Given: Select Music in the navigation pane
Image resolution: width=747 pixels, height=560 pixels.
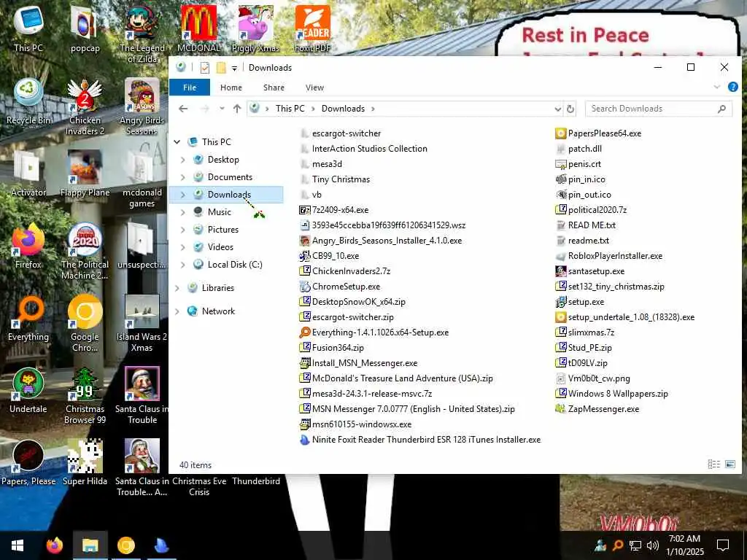Looking at the screenshot, I should (x=219, y=212).
